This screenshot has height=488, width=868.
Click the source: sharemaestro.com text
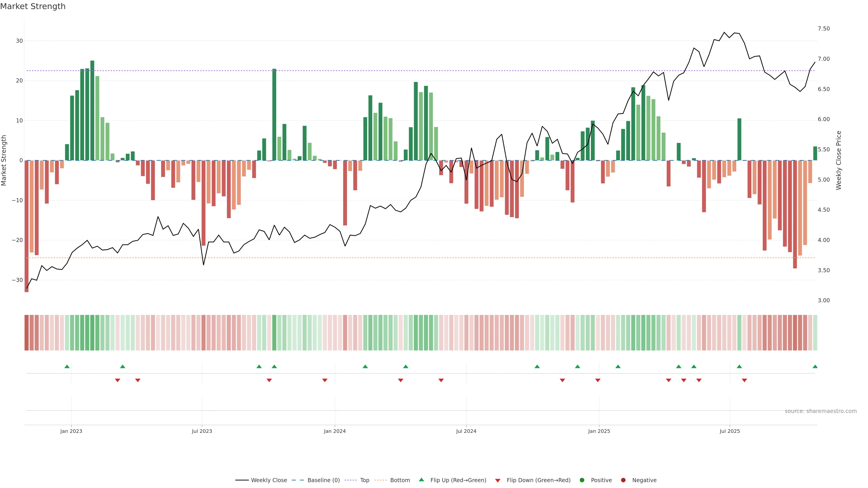821,411
